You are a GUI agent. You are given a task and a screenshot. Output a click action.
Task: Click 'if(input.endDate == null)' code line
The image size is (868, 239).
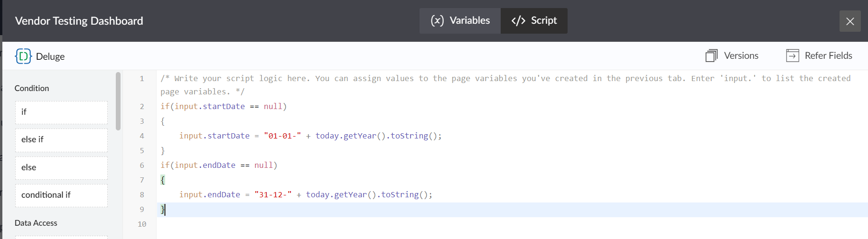tap(219, 165)
